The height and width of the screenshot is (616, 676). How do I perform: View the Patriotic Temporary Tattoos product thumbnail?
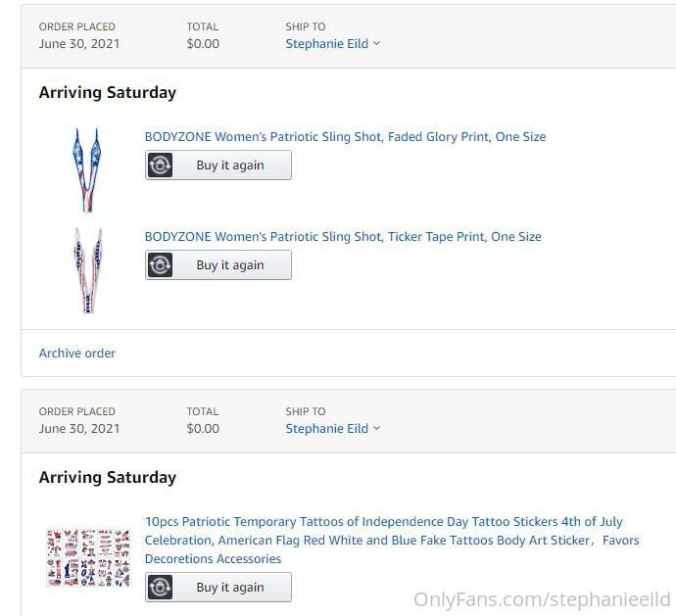pos(88,557)
